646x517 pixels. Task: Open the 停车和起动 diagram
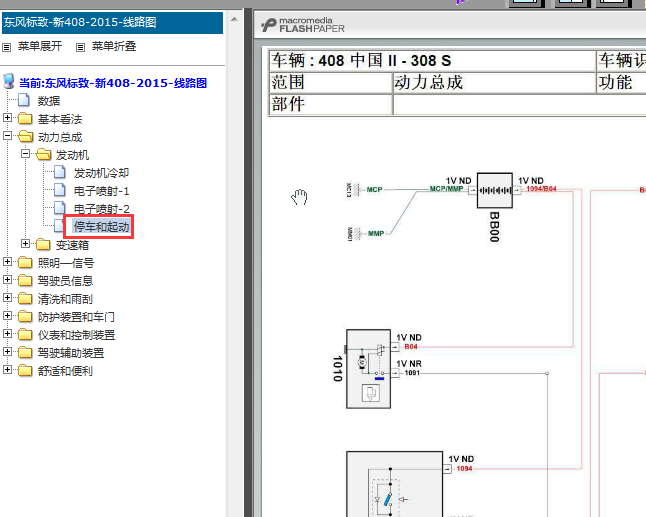(x=101, y=227)
